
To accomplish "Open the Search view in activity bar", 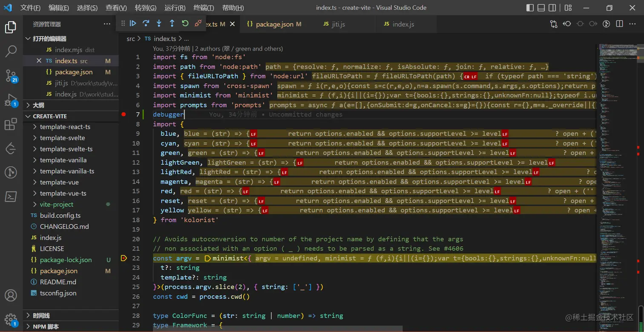I will (x=11, y=52).
